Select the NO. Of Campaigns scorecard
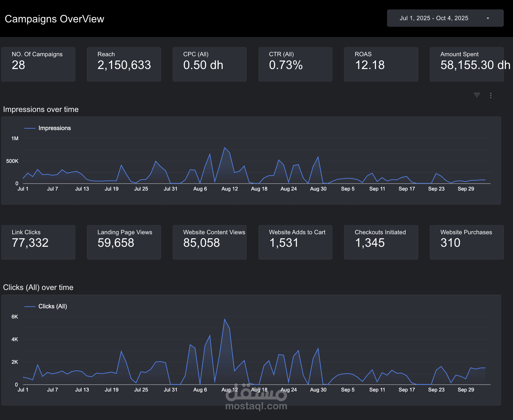 pos(38,64)
